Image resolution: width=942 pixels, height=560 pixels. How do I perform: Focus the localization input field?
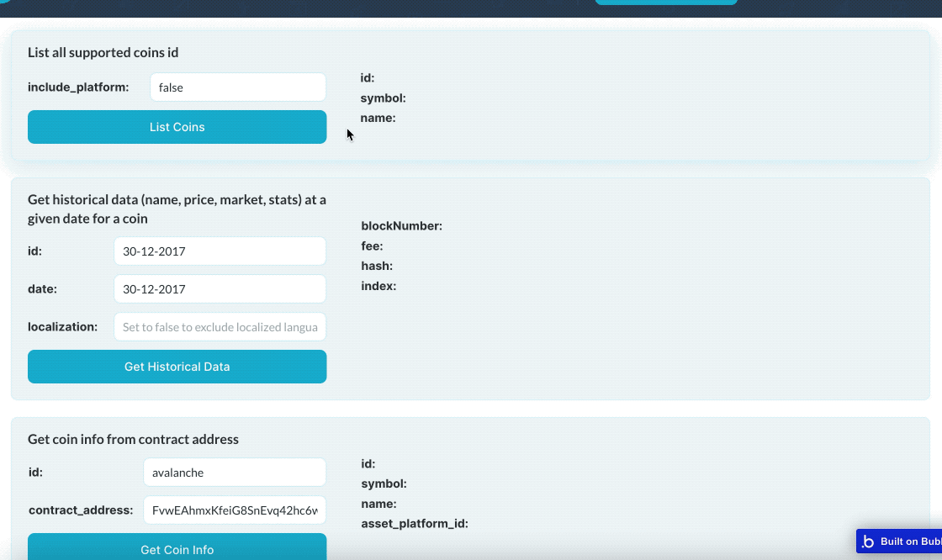click(x=220, y=327)
